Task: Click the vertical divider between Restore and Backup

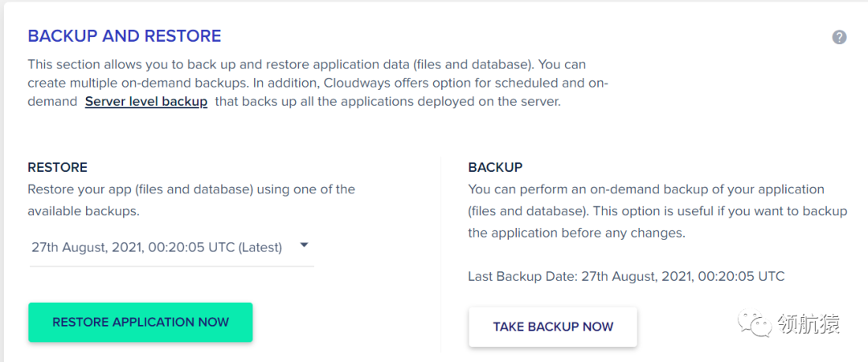Action: (440, 255)
